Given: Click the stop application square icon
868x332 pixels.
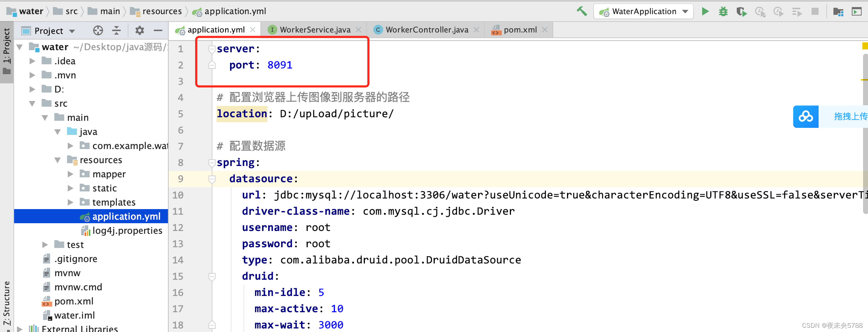Looking at the screenshot, I should point(815,11).
